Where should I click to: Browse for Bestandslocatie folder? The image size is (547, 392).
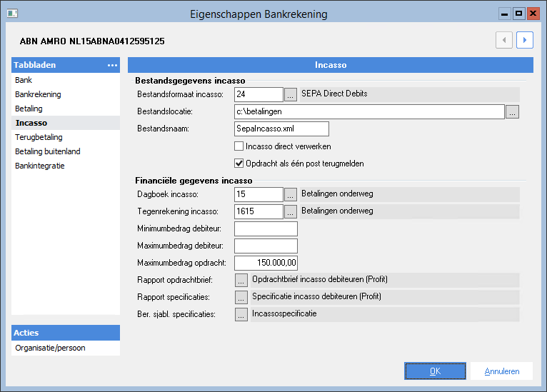pyautogui.click(x=512, y=112)
